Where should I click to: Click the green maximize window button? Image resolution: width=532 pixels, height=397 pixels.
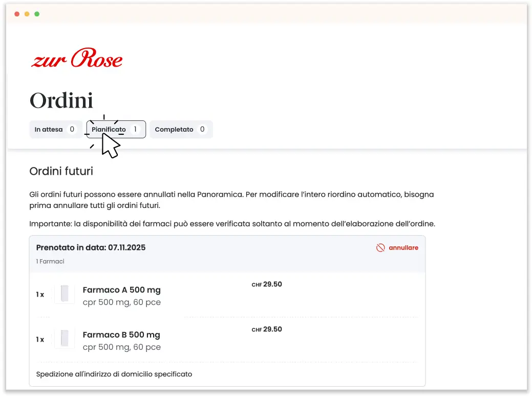tap(37, 14)
